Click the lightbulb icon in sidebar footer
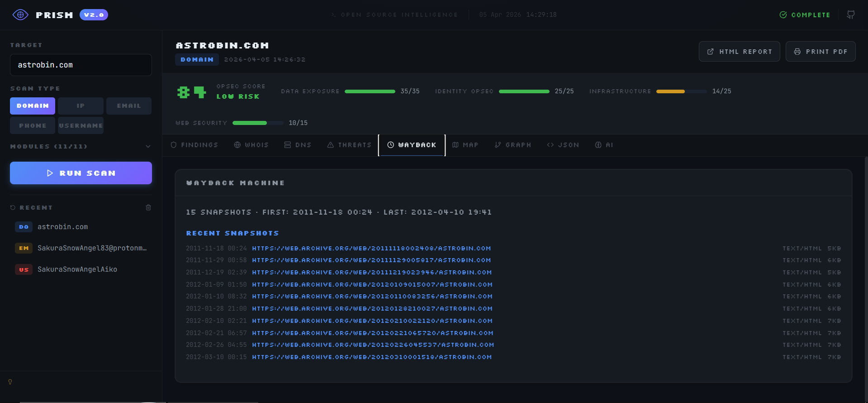The height and width of the screenshot is (403, 868). coord(10,382)
